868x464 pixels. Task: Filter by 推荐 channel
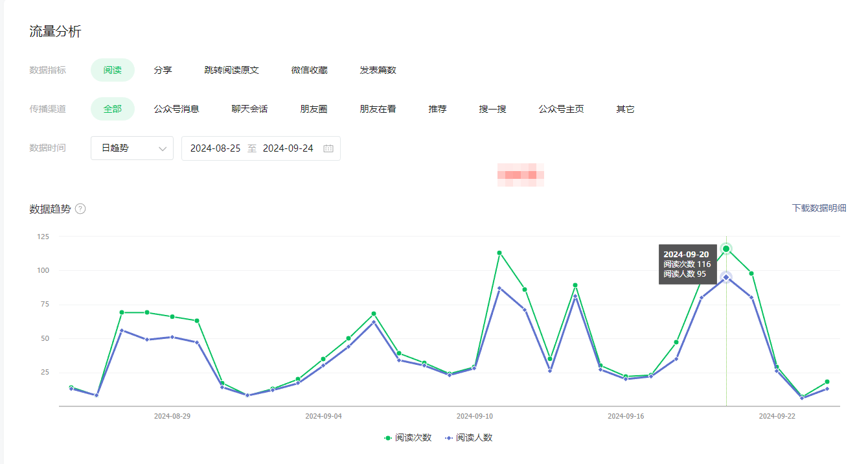click(x=437, y=109)
